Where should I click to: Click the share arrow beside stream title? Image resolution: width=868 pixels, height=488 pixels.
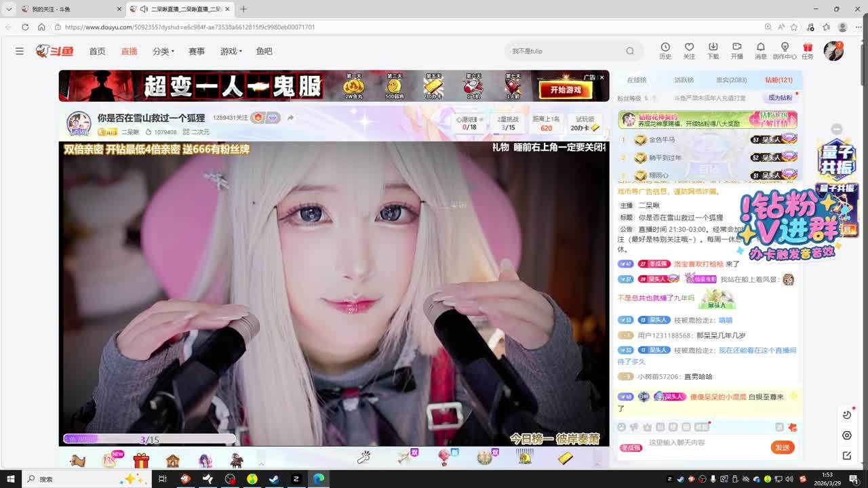pos(290,118)
